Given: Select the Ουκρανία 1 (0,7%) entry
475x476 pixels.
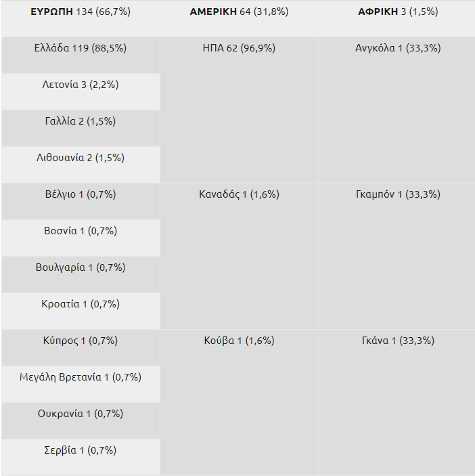Looking at the screenshot, I should pos(81,414).
